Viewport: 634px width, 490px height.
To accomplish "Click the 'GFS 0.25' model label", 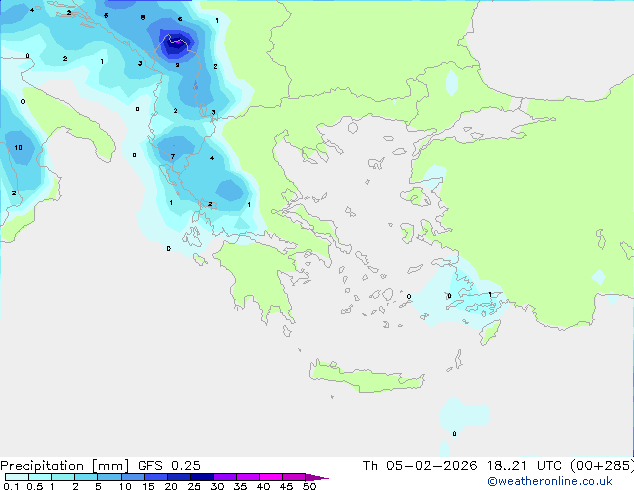I will (169, 466).
